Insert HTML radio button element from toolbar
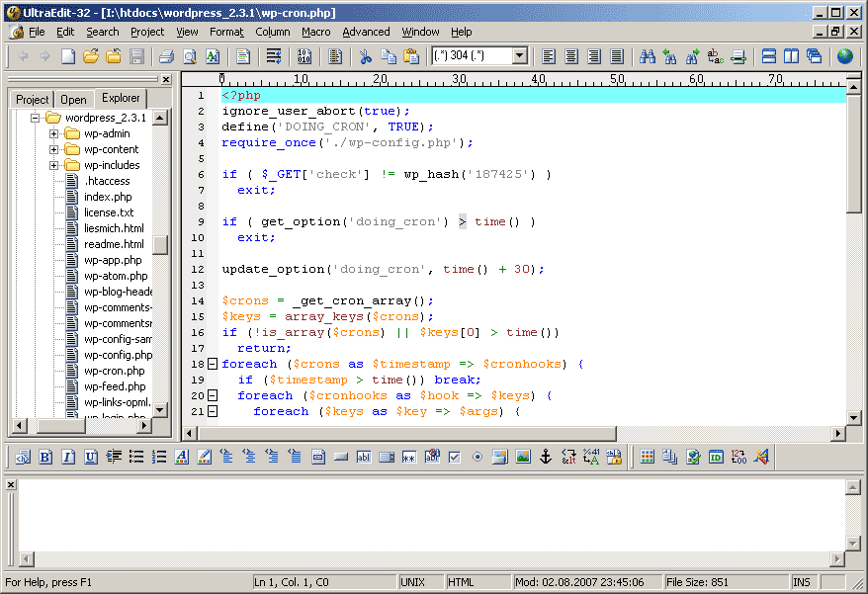868x594 pixels. 477,457
